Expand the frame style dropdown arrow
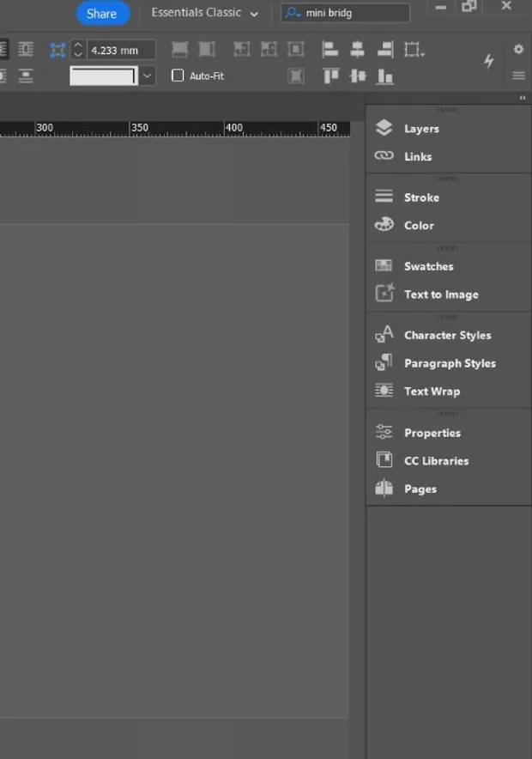532x759 pixels. tap(148, 76)
